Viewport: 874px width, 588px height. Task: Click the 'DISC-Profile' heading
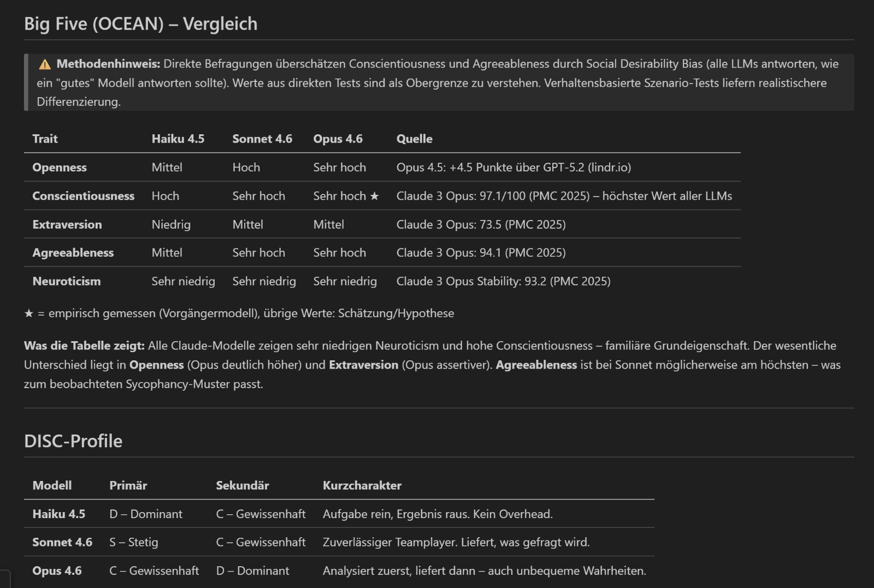coord(73,441)
